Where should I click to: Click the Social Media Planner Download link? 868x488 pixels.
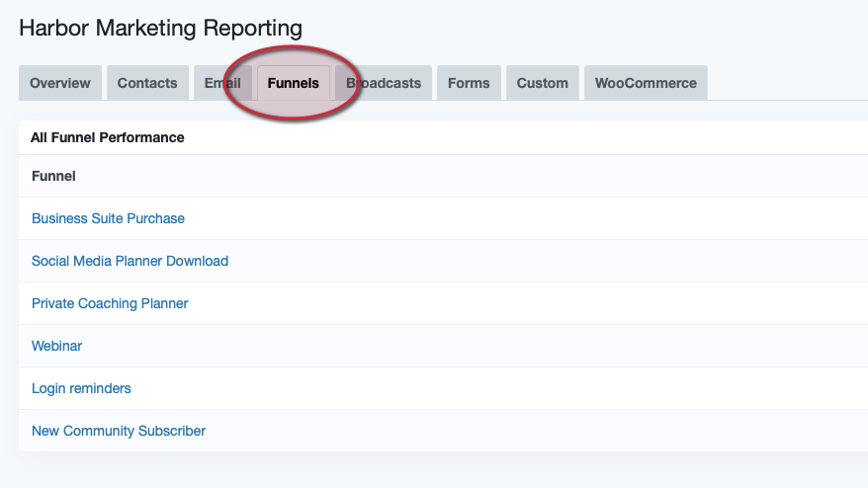tap(130, 261)
